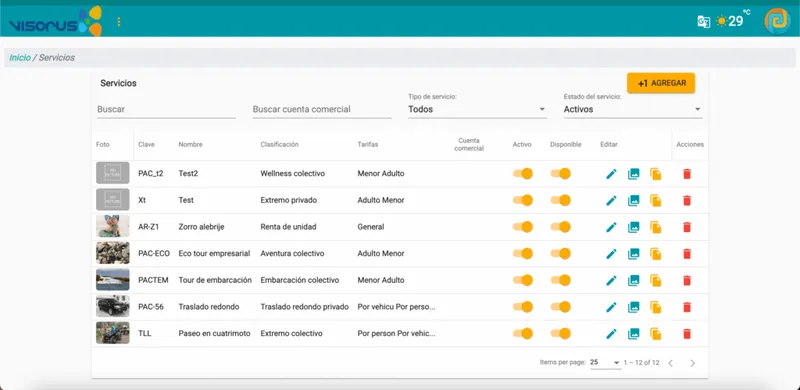Copy the Xt Test service

click(656, 201)
